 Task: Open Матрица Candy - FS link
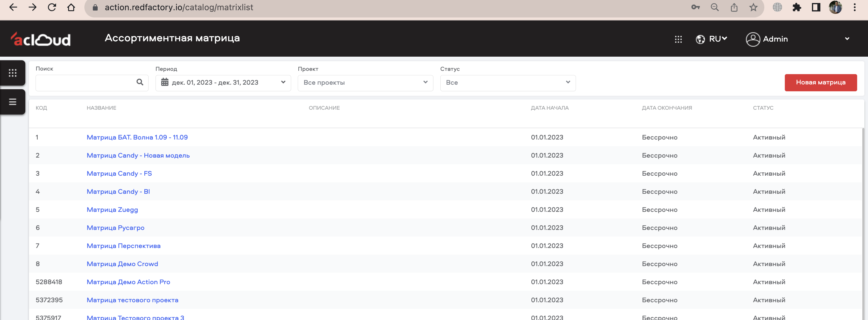[119, 174]
